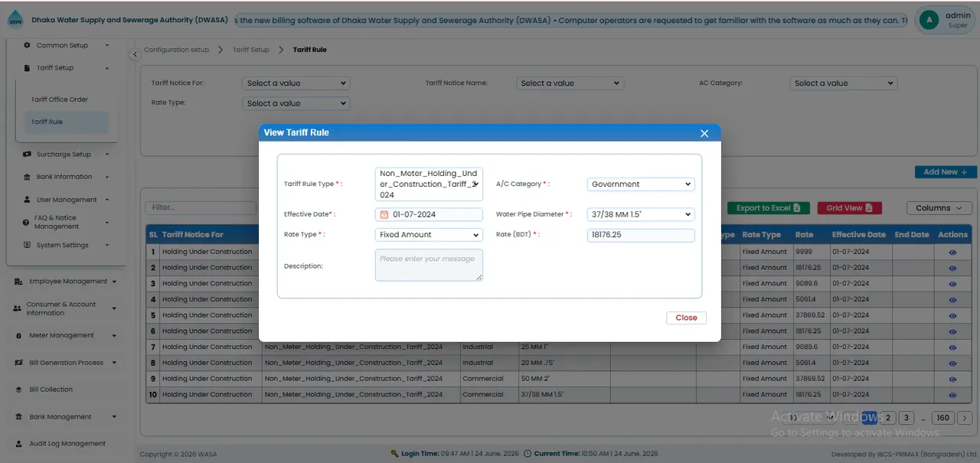Click calendar icon in Effective Date
This screenshot has height=463, width=980.
coord(384,215)
